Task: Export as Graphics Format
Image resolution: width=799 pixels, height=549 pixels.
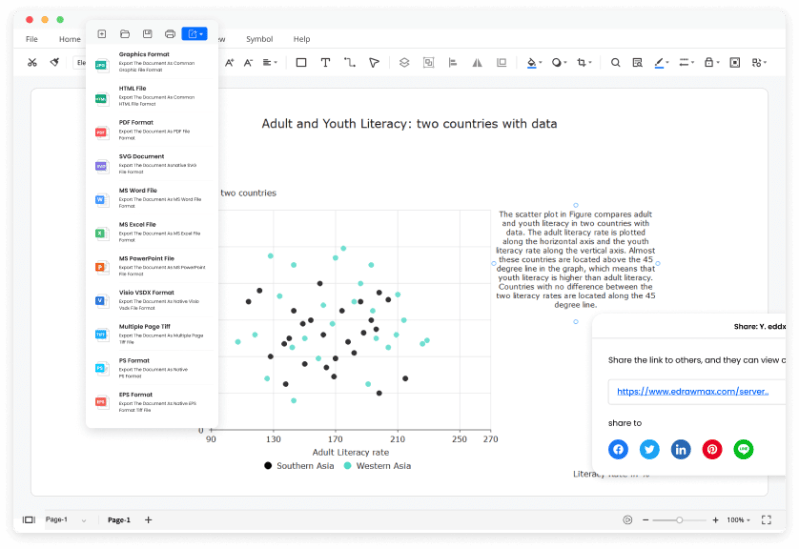Action: (152, 62)
